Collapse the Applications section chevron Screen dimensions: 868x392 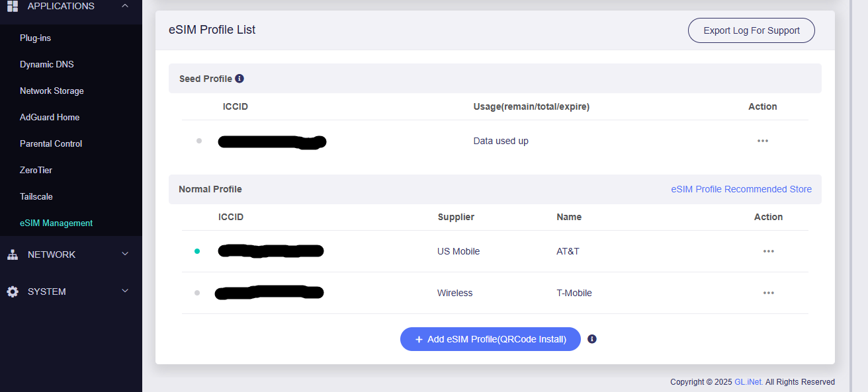pos(125,6)
